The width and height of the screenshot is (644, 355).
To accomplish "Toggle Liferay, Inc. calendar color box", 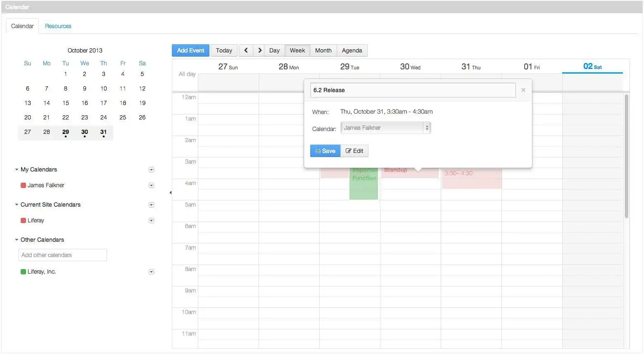I will (x=24, y=272).
